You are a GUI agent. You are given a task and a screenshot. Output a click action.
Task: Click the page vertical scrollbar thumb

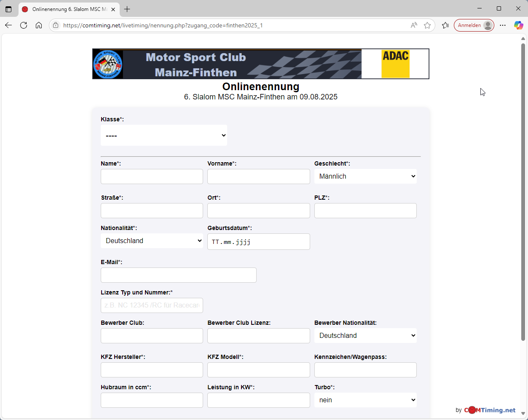pos(523,192)
